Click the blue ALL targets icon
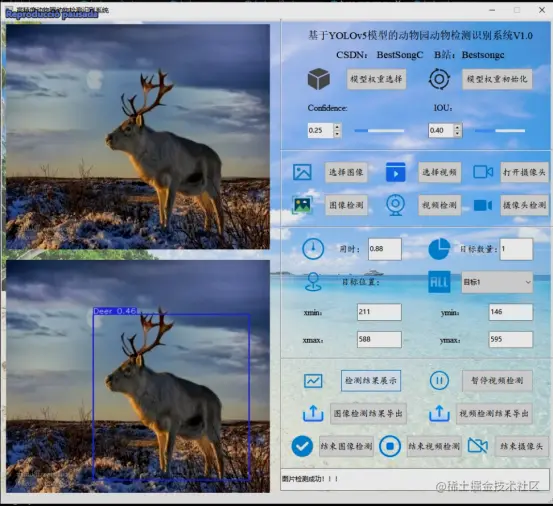This screenshot has height=507, width=554. point(439,282)
